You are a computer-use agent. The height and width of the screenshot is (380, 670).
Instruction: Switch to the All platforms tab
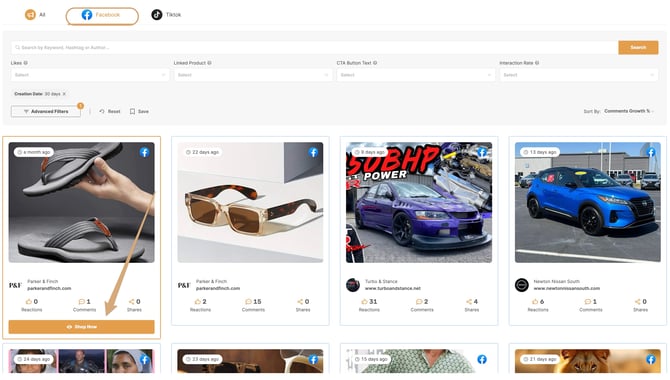(x=35, y=15)
